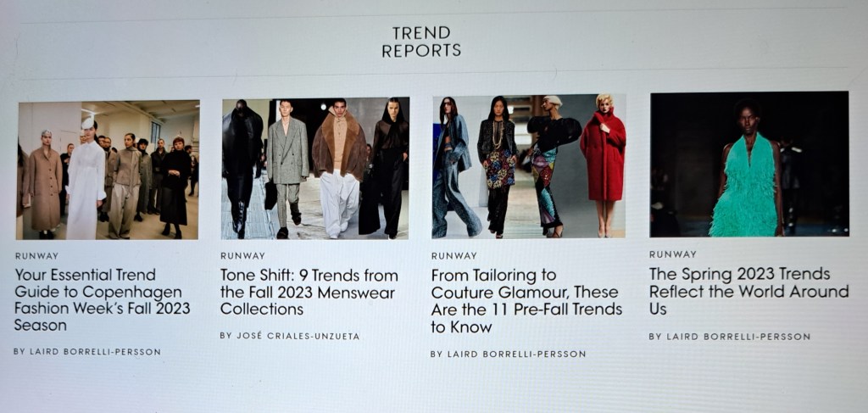
Task: Read 'Your Essential Trend Guide to Copenhagen' headline
Action: click(x=103, y=299)
